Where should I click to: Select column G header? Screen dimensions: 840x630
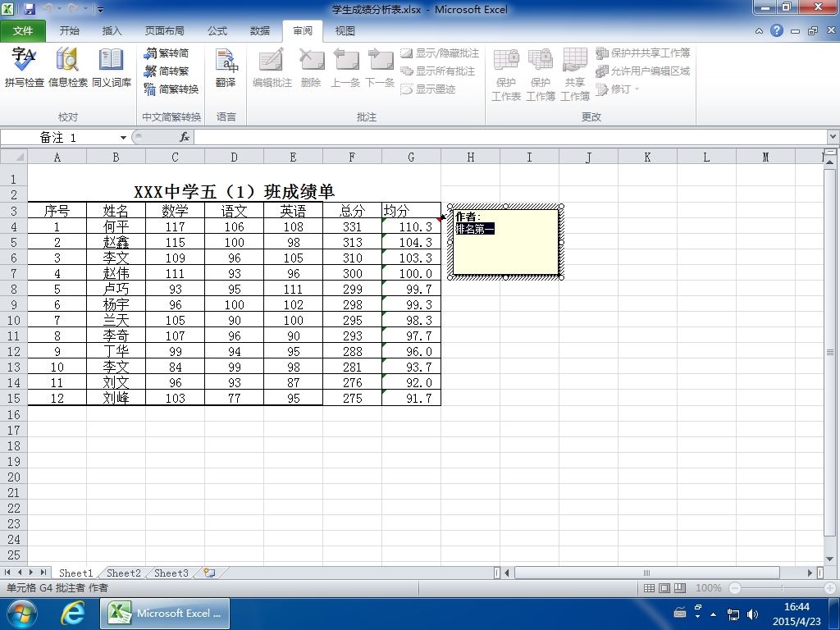tap(411, 157)
